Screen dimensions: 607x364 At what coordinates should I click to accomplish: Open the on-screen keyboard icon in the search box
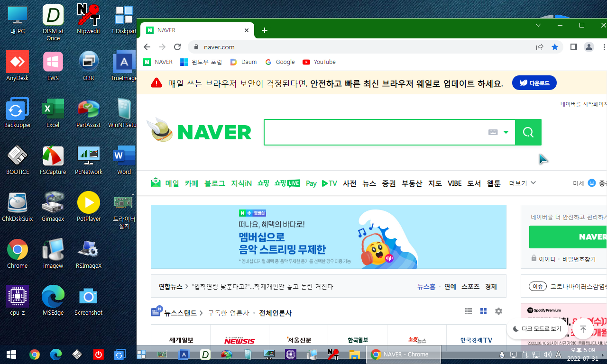[x=493, y=132]
